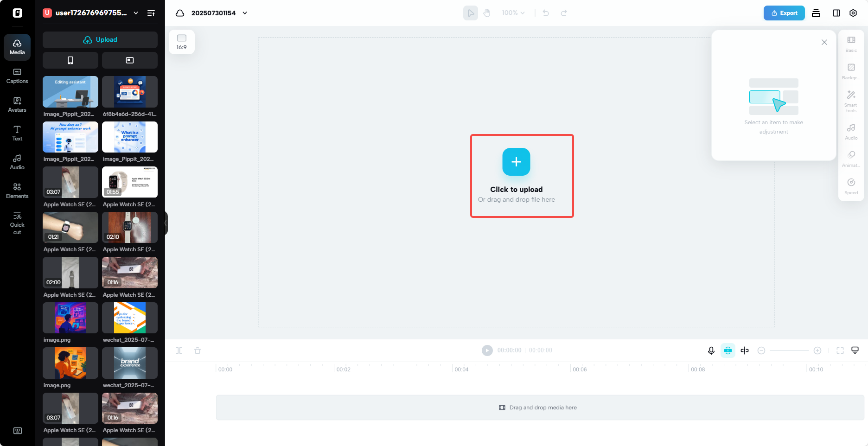Open the Elements panel
868x446 pixels.
pos(17,191)
